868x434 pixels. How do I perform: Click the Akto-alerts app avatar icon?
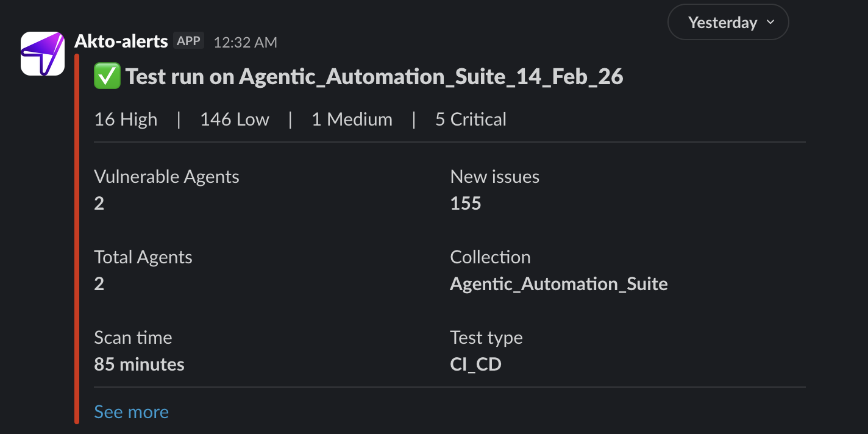43,54
